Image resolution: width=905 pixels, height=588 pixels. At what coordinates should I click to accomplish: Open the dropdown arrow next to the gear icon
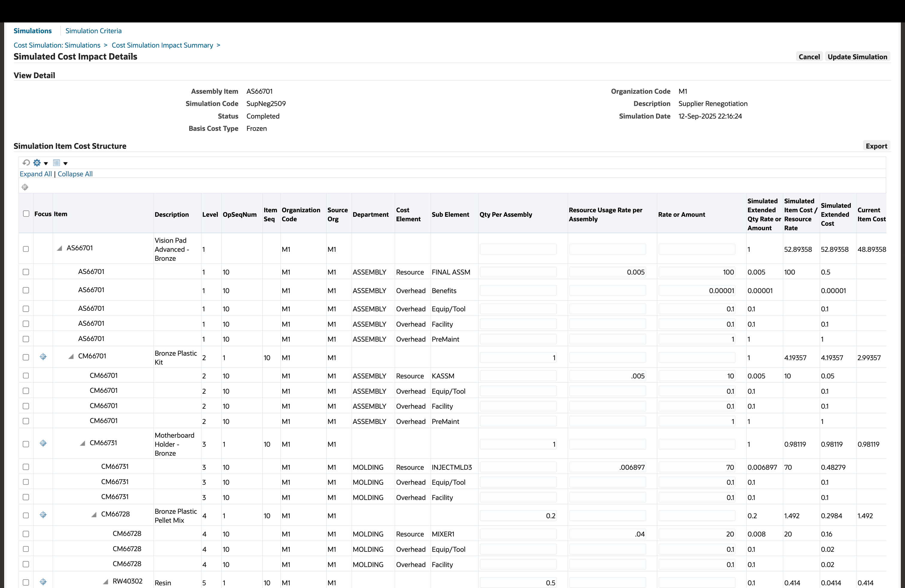click(45, 163)
